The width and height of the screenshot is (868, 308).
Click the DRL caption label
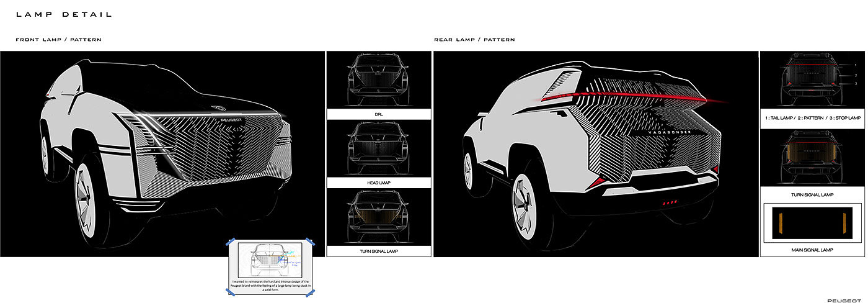pyautogui.click(x=378, y=114)
